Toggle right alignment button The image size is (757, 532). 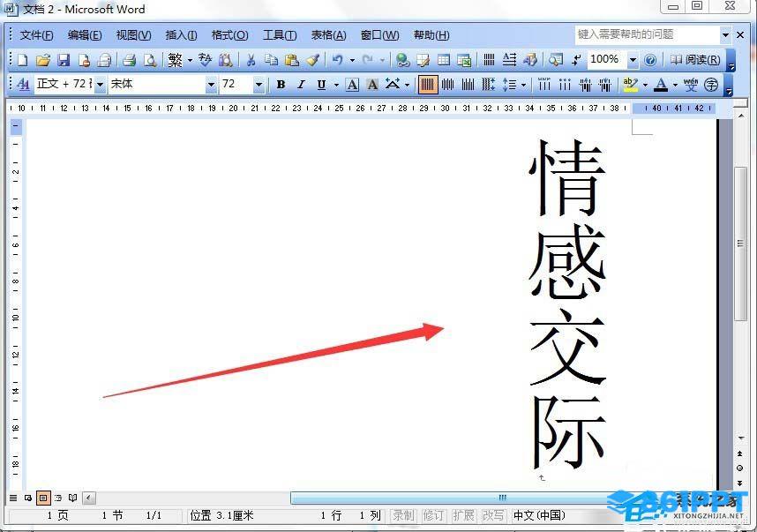tap(468, 85)
